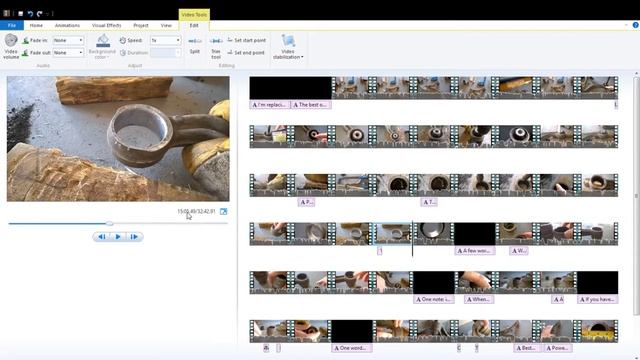Viewport: 640px width, 360px height.
Task: Select the black clip above 'If you have...'
Action: [598, 282]
